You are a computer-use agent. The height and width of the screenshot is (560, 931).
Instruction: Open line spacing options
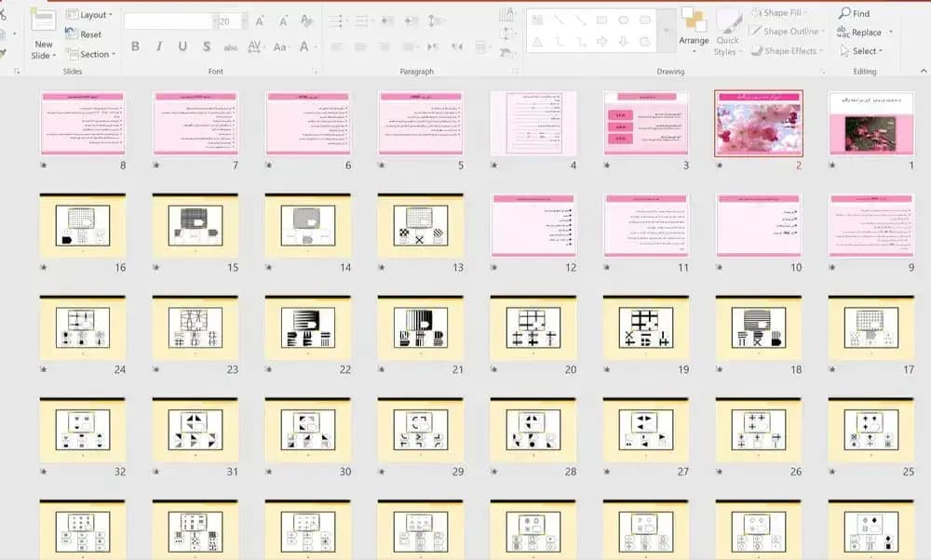[435, 21]
